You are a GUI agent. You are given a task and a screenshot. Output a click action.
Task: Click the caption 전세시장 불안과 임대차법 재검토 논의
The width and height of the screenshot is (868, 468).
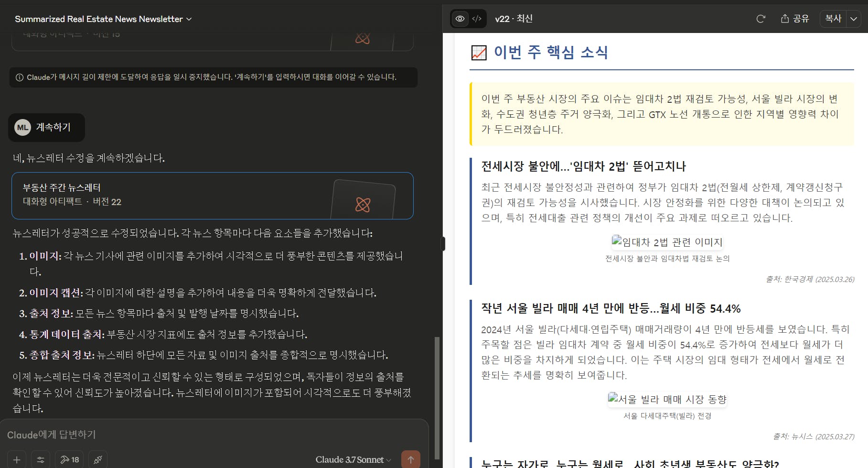pos(667,259)
